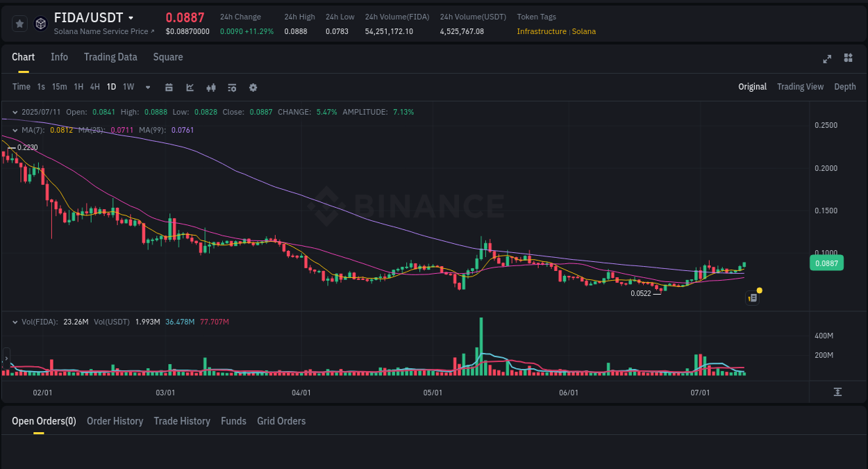This screenshot has width=868, height=469.
Task: Switch chart mode to Depth
Action: 845,87
